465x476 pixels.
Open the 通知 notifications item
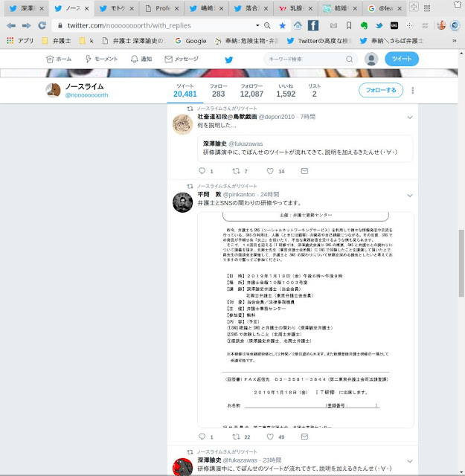click(141, 59)
